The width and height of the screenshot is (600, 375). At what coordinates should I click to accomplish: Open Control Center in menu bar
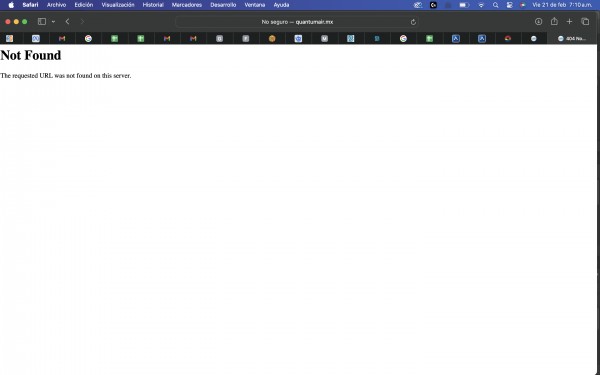point(509,5)
